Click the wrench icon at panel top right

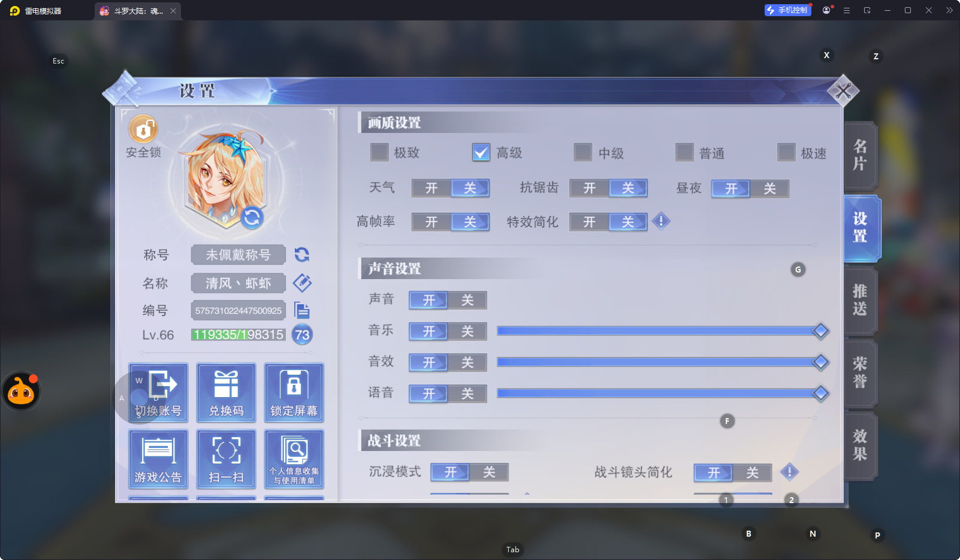[x=844, y=91]
